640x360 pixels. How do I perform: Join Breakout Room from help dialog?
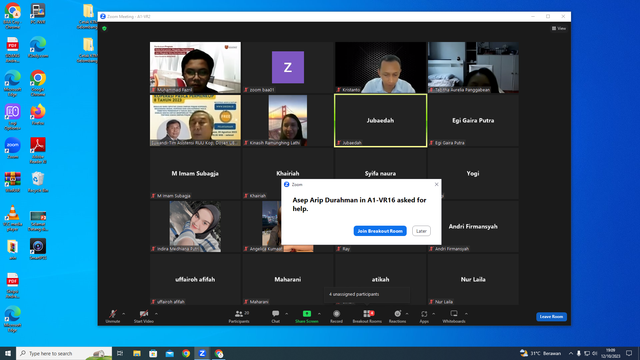coord(380,231)
